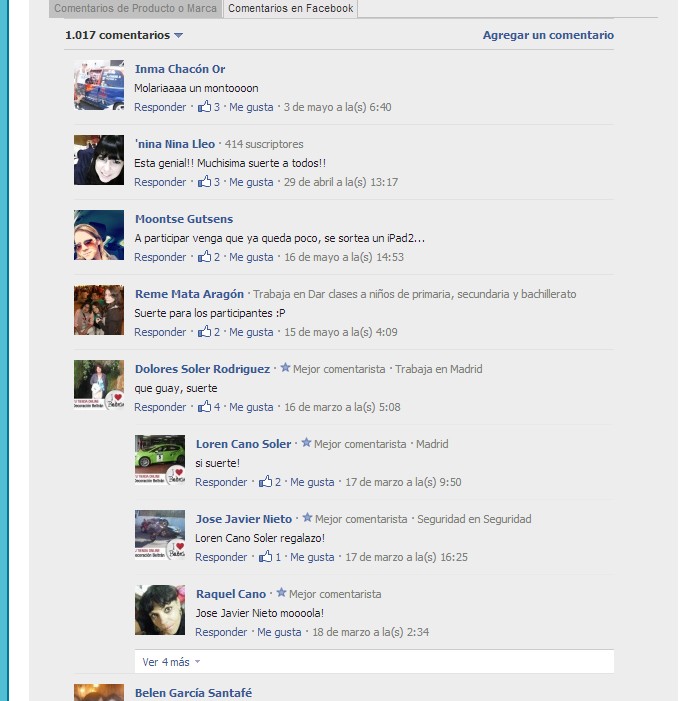
Task: Click Me gusta on Dolores Soler Rodriguez's comment
Action: pos(251,407)
